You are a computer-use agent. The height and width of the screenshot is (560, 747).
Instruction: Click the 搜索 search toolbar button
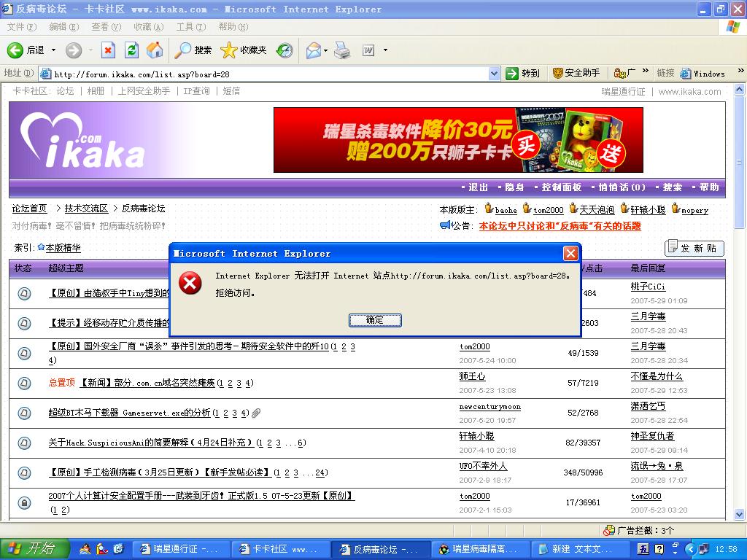[194, 50]
